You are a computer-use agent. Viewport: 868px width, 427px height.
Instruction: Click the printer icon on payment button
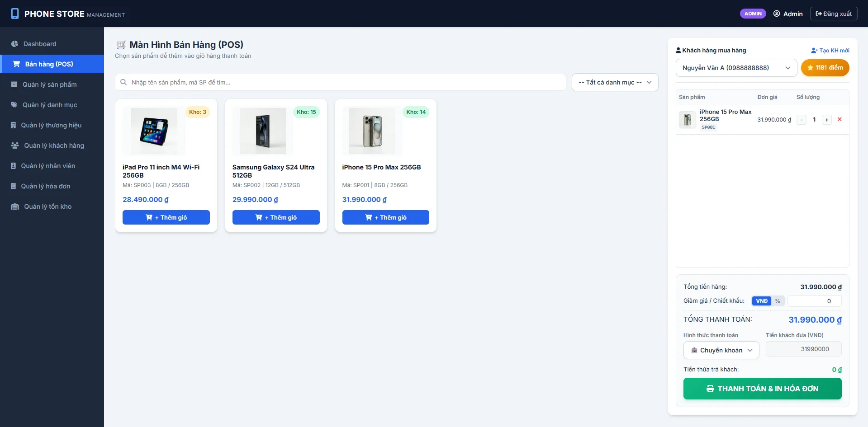click(x=711, y=389)
